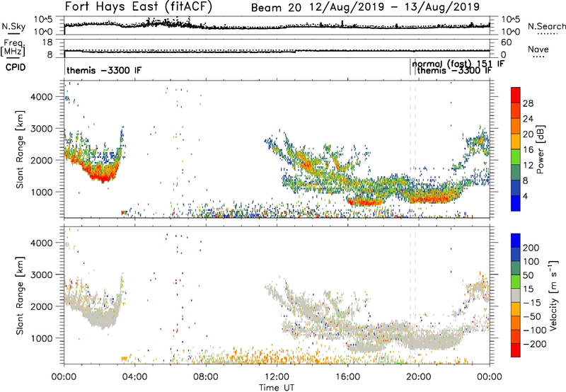Screen dimensions: 566x392
Task: Click the '18' tick on the frequency axis
Action: pos(47,42)
